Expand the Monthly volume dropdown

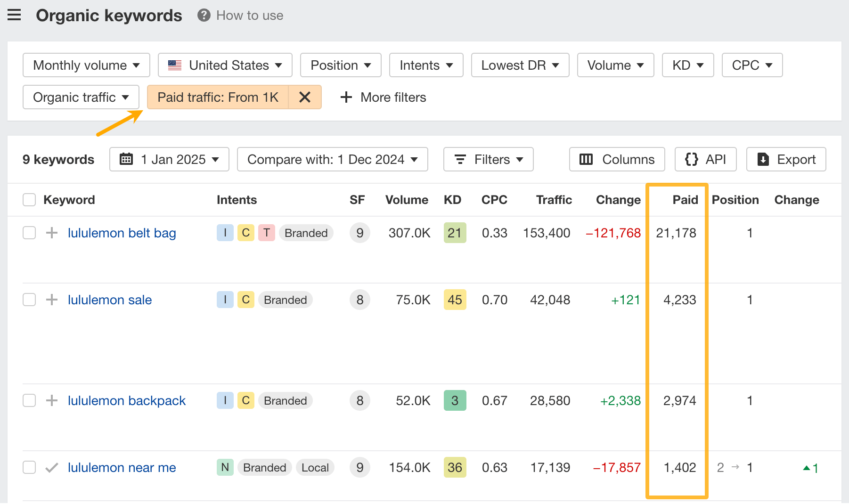coord(86,65)
